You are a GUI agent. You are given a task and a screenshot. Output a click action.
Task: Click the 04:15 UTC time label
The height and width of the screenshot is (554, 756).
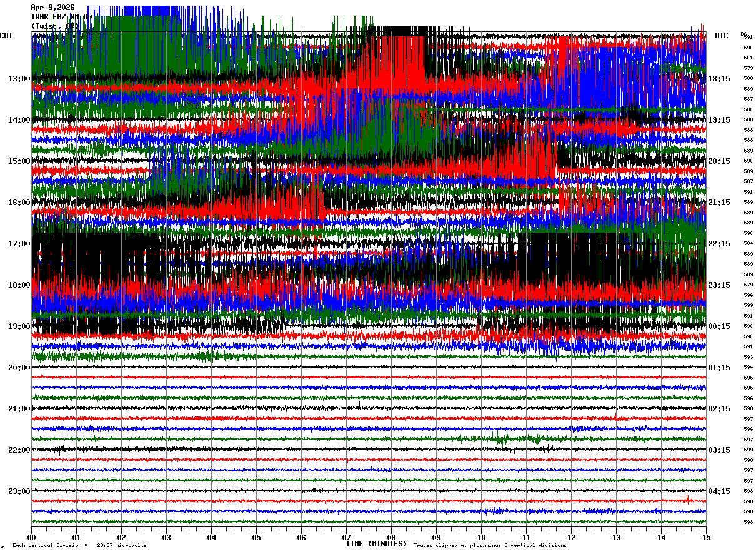click(x=719, y=491)
